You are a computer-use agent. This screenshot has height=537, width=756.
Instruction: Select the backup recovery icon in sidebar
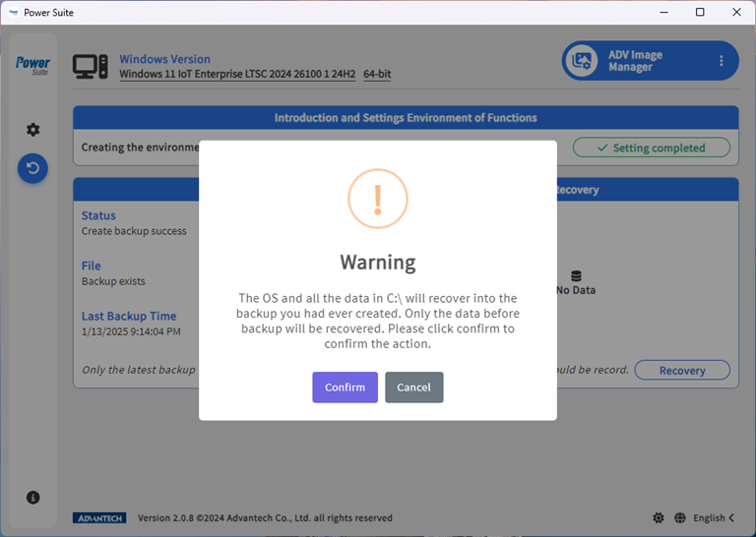point(32,168)
